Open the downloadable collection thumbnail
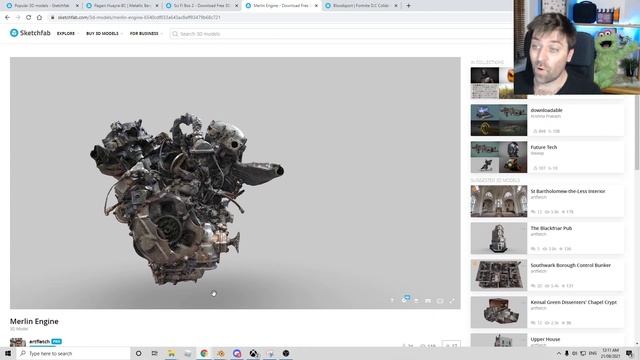Image resolution: width=640 pixels, height=360 pixels. 499,120
